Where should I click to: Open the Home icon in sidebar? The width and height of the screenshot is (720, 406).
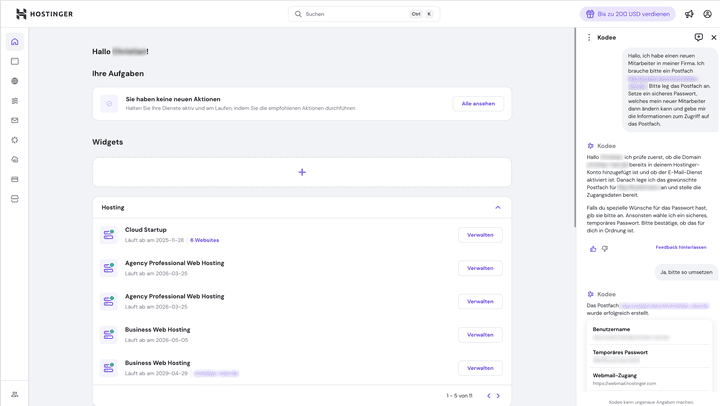tap(14, 42)
